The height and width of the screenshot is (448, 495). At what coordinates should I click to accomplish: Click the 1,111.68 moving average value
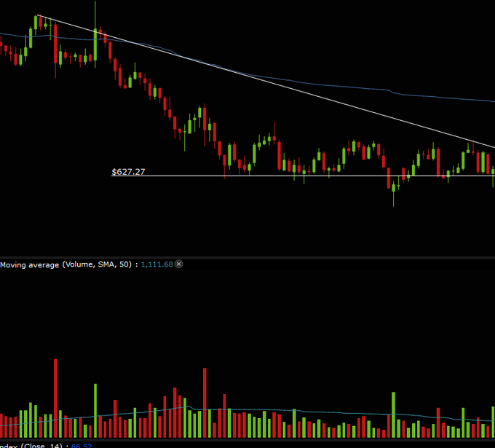coord(157,264)
